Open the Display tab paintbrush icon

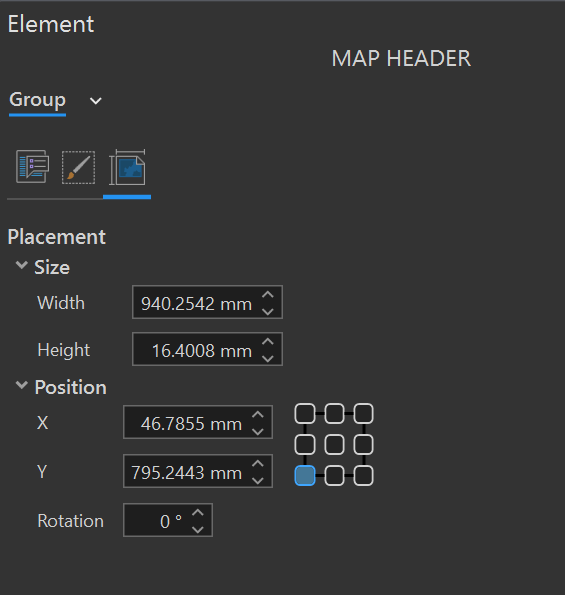[x=79, y=167]
